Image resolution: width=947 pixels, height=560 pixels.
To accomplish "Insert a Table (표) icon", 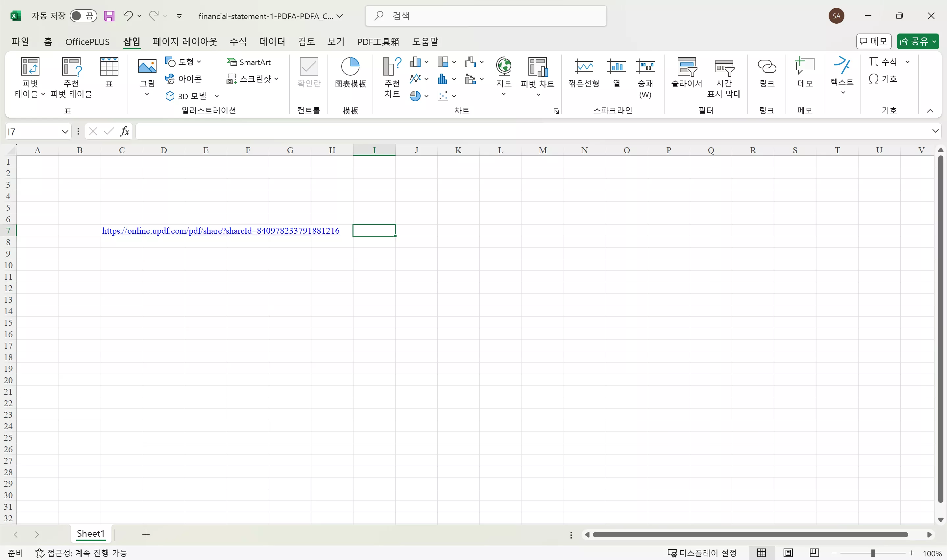I will coord(109,72).
